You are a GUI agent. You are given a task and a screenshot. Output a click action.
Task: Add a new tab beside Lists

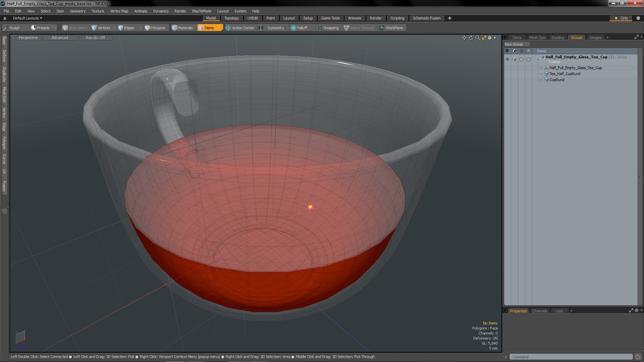click(x=571, y=311)
